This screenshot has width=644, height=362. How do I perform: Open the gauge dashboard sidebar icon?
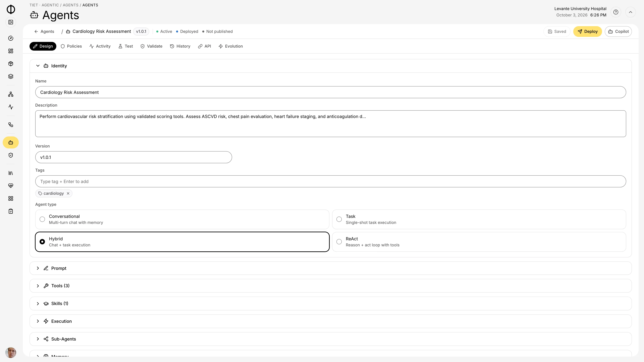11,38
